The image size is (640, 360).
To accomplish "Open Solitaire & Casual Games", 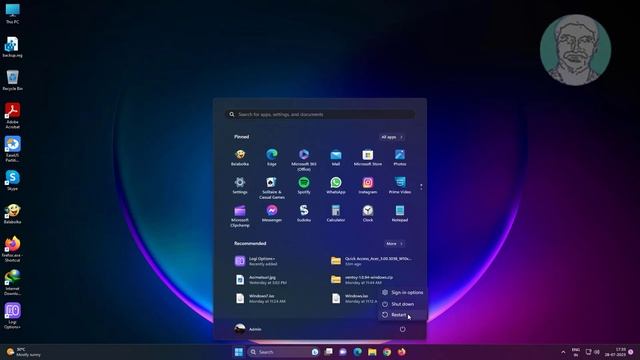I will pyautogui.click(x=272, y=188).
